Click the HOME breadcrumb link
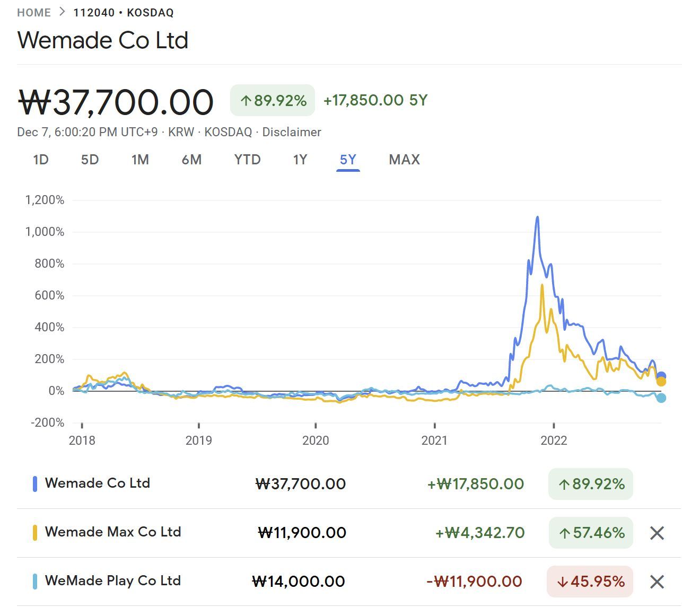 click(x=34, y=13)
